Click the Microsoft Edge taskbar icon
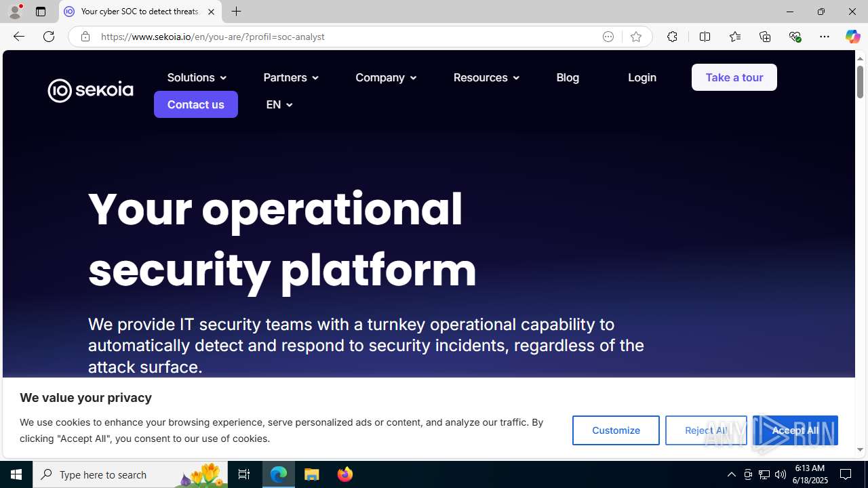Image resolution: width=868 pixels, height=488 pixels. point(279,474)
